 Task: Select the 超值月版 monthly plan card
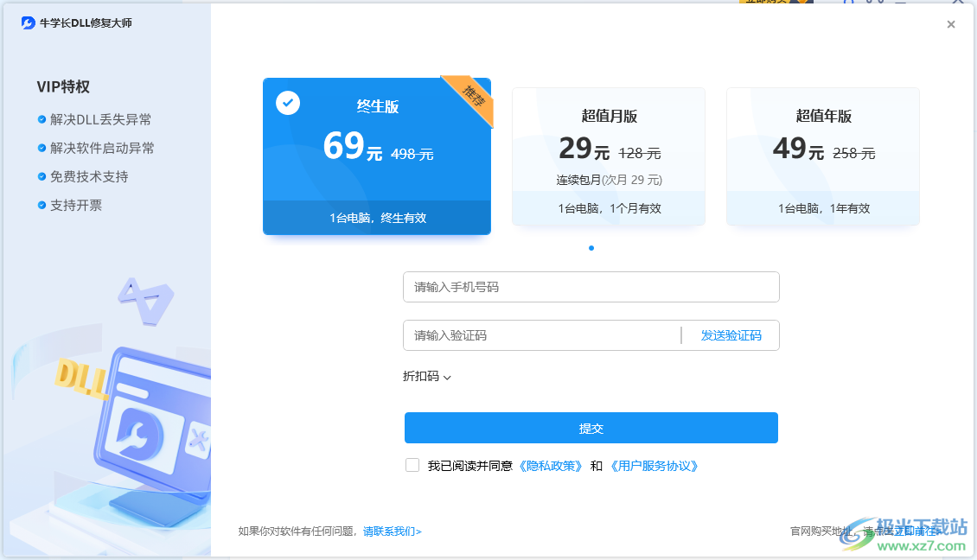608,156
